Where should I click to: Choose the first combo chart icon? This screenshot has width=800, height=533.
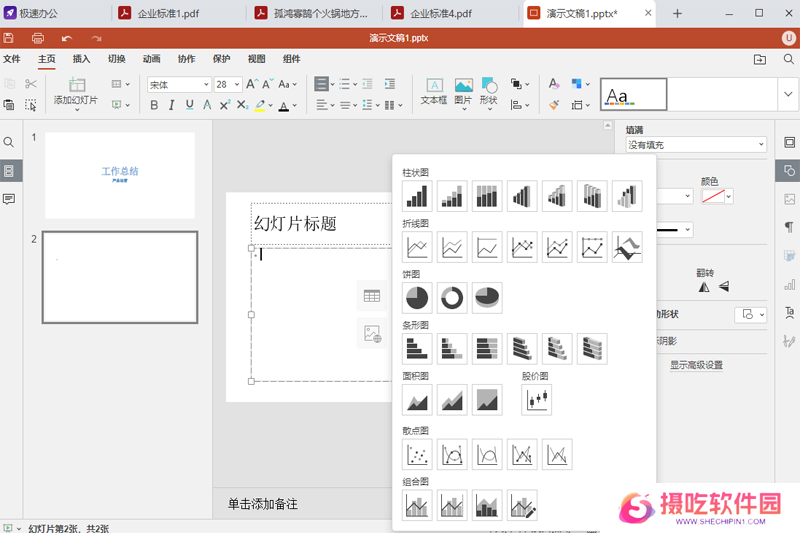tap(417, 505)
